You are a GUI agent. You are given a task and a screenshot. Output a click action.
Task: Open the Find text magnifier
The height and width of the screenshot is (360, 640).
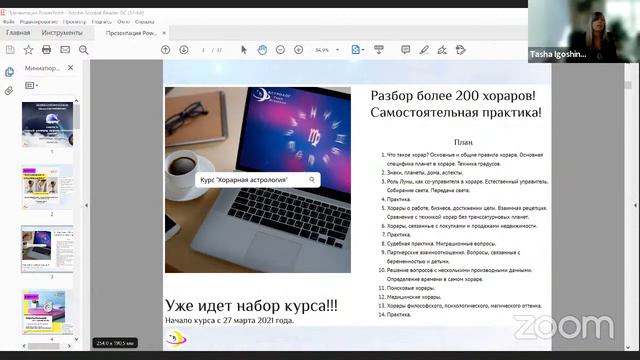click(84, 50)
